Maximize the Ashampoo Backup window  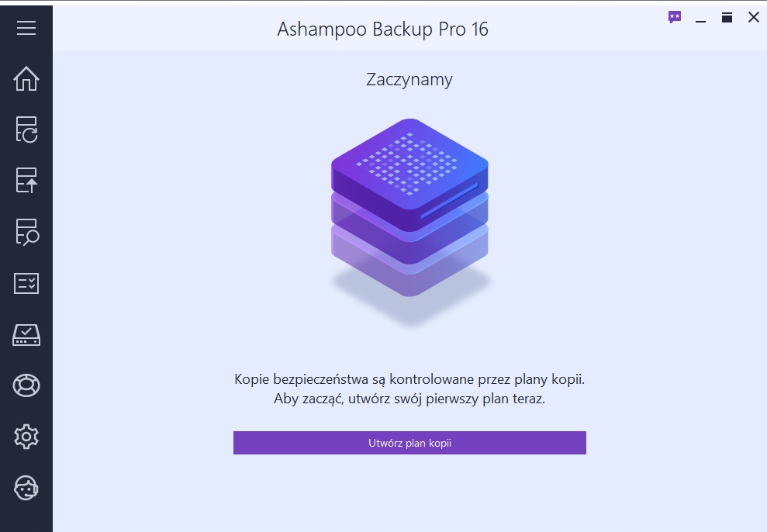[727, 17]
